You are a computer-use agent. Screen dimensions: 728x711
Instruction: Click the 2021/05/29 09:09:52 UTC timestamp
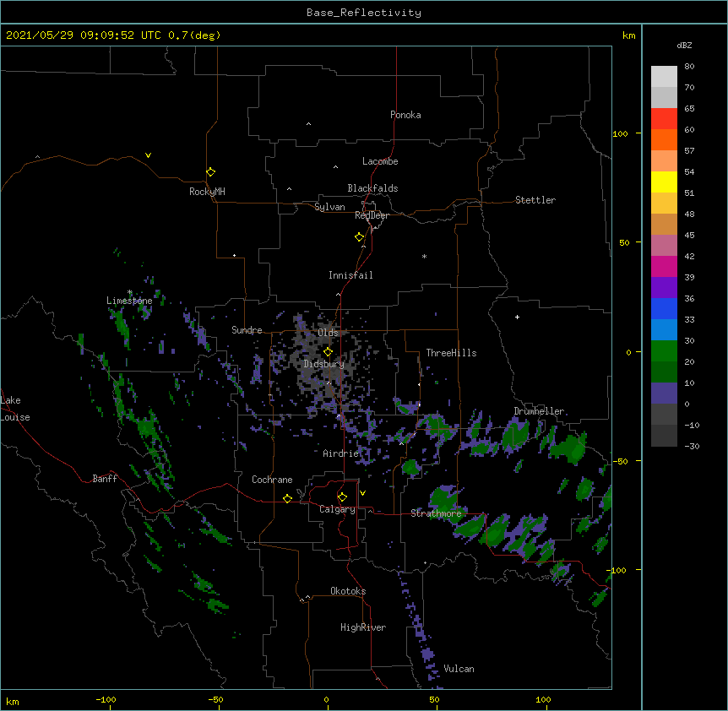(x=84, y=35)
